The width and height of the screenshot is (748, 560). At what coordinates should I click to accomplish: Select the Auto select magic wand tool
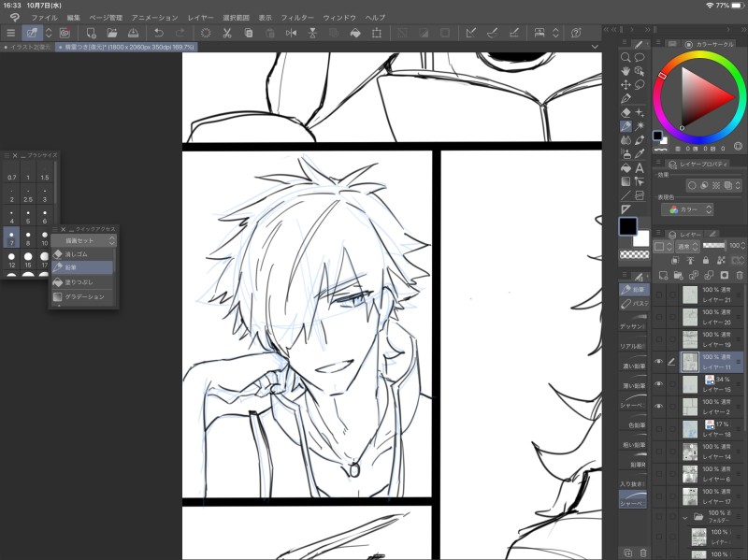[x=640, y=126]
